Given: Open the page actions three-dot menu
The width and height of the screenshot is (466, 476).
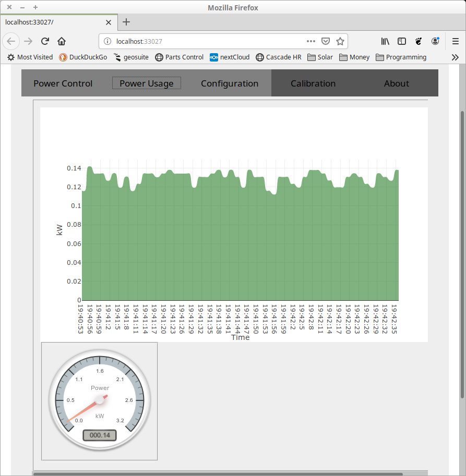Looking at the screenshot, I should point(310,41).
